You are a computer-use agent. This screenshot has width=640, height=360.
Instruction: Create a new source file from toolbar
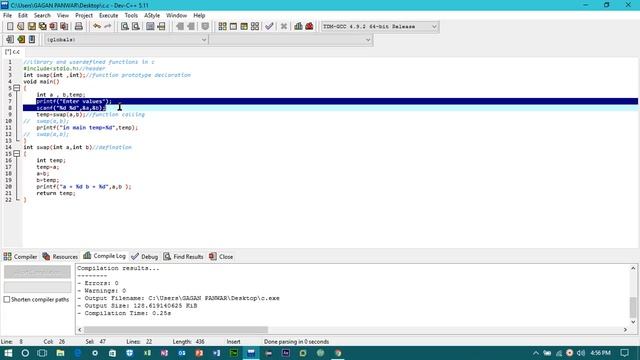(x=10, y=27)
